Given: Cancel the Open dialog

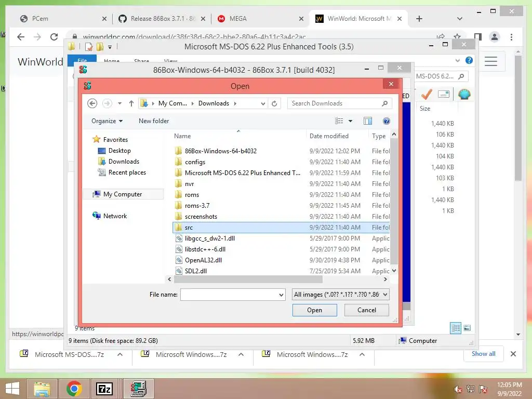Looking at the screenshot, I should coord(366,310).
